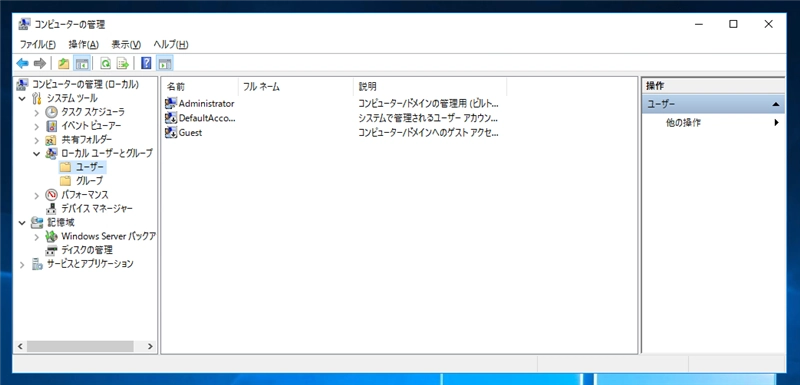
Task: Open the ファイル(F) menu
Action: (x=38, y=44)
